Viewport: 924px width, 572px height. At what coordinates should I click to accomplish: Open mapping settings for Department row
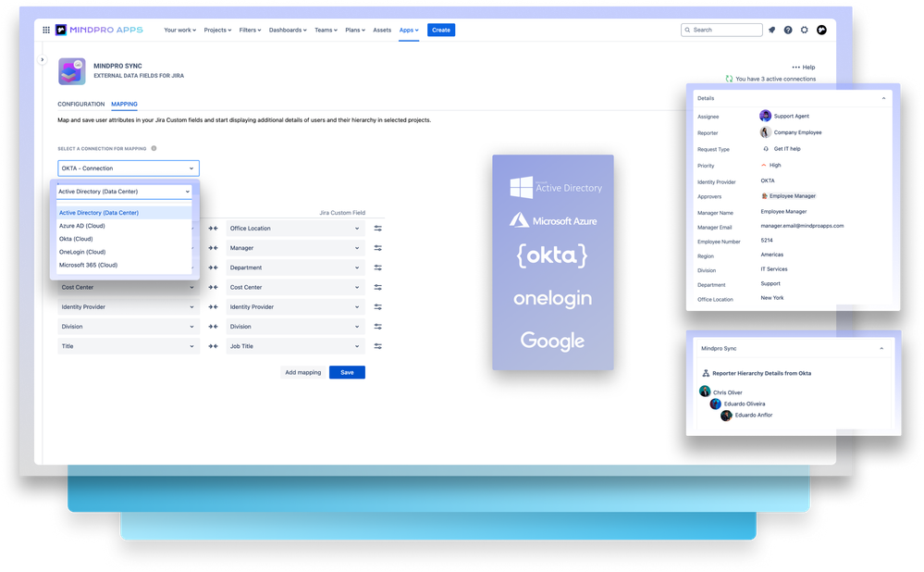[x=377, y=267]
